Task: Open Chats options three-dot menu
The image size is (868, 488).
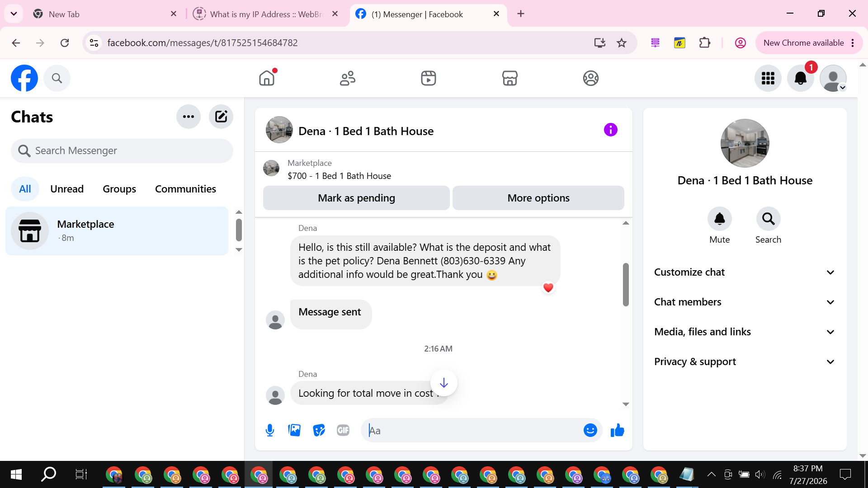Action: point(189,117)
